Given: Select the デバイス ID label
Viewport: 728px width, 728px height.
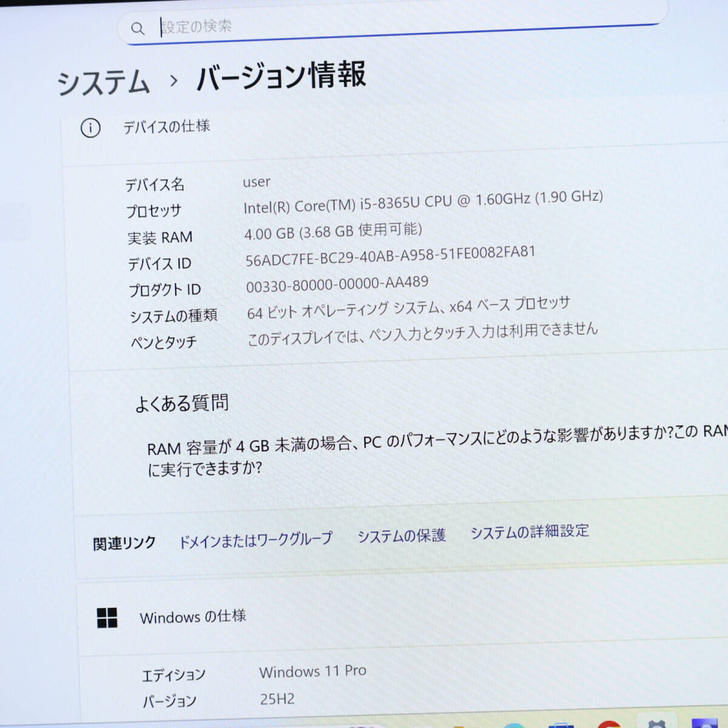Looking at the screenshot, I should [160, 264].
